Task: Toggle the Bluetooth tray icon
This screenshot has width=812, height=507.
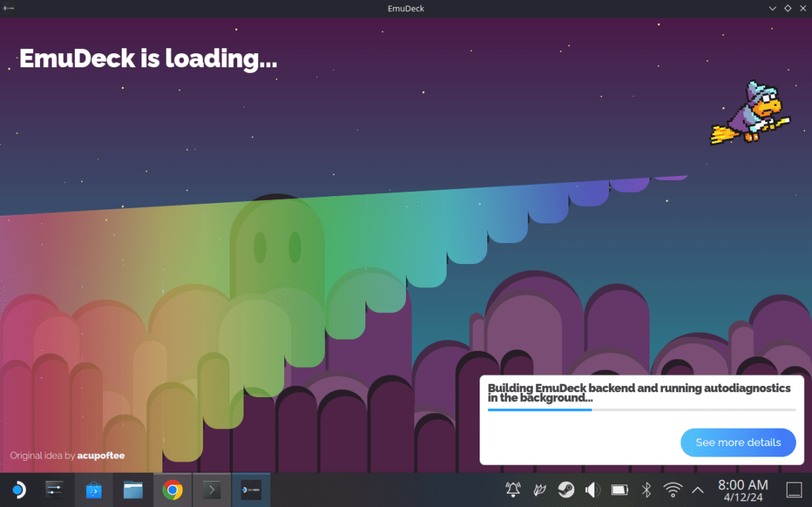Action: (646, 489)
